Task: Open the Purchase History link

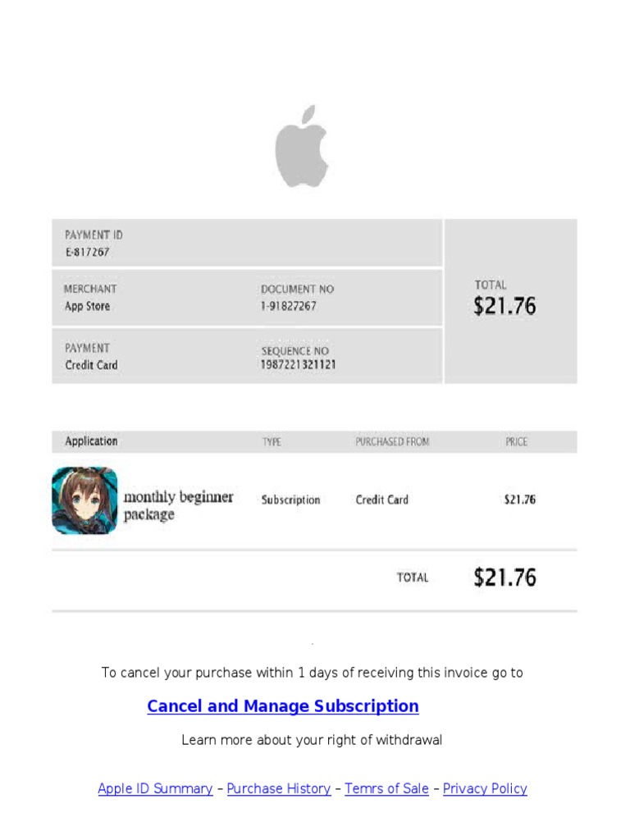Action: (x=279, y=788)
